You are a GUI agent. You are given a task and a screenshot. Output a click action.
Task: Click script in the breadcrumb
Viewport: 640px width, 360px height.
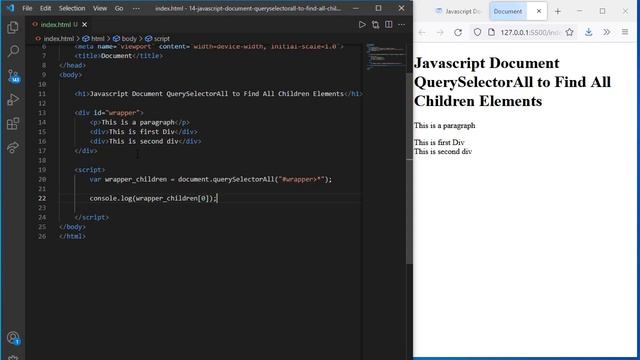[x=158, y=38]
